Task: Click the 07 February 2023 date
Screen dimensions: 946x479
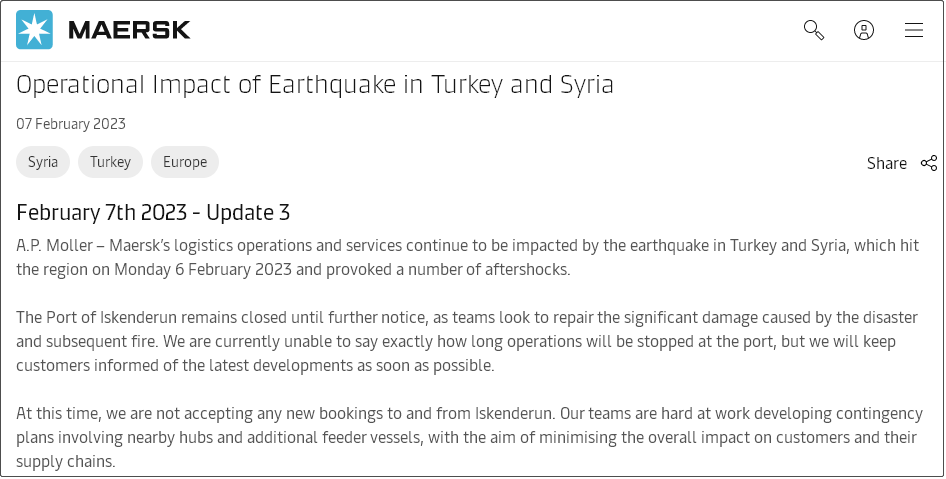Action: [71, 124]
